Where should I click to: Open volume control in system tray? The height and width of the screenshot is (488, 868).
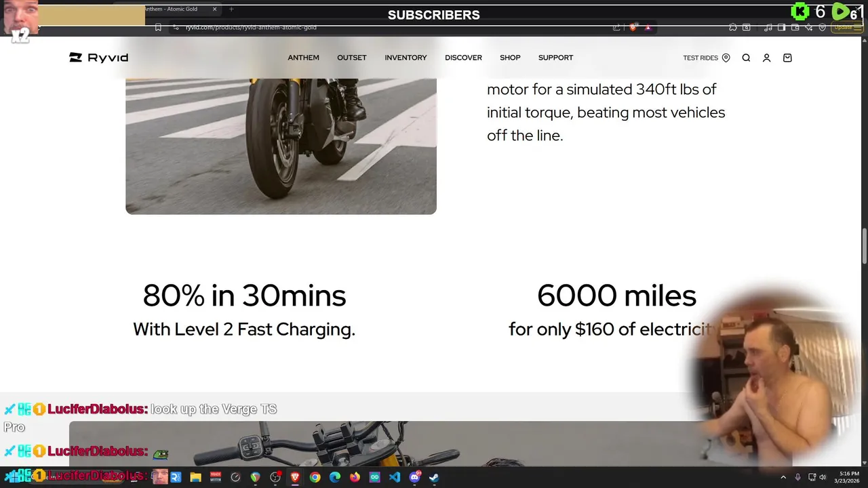coord(823,477)
